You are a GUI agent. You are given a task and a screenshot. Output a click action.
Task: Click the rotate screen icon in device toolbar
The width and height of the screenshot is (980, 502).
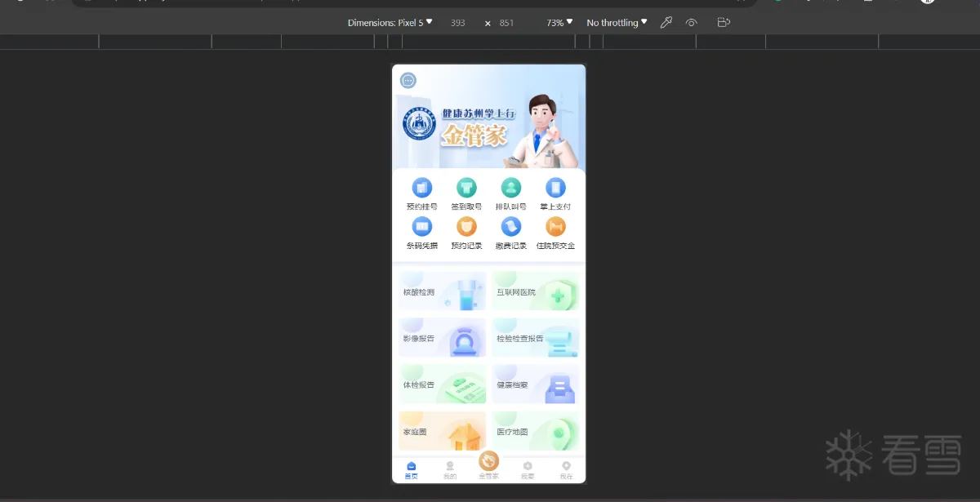pos(724,23)
